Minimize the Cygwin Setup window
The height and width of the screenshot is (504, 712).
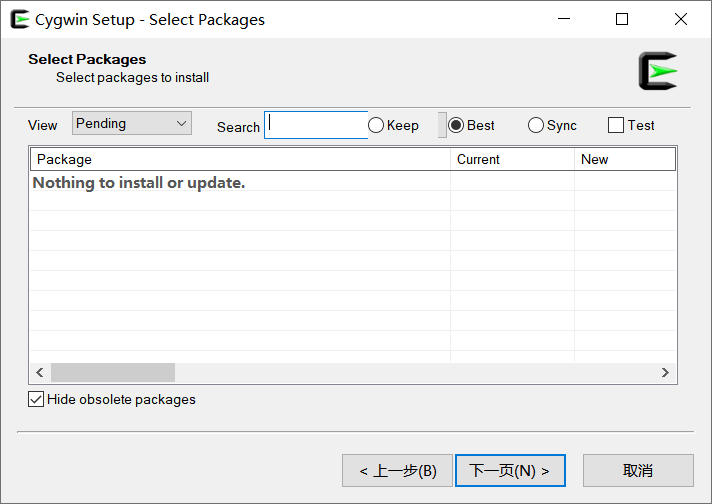[x=564, y=19]
